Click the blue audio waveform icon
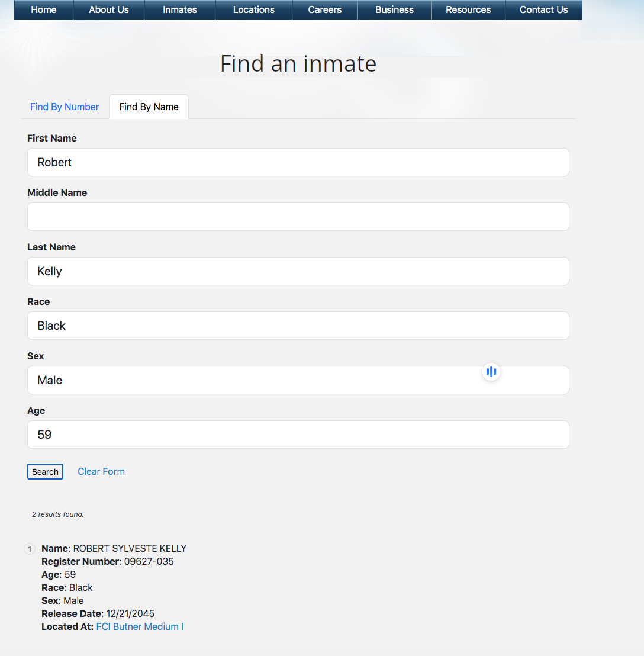 click(491, 372)
